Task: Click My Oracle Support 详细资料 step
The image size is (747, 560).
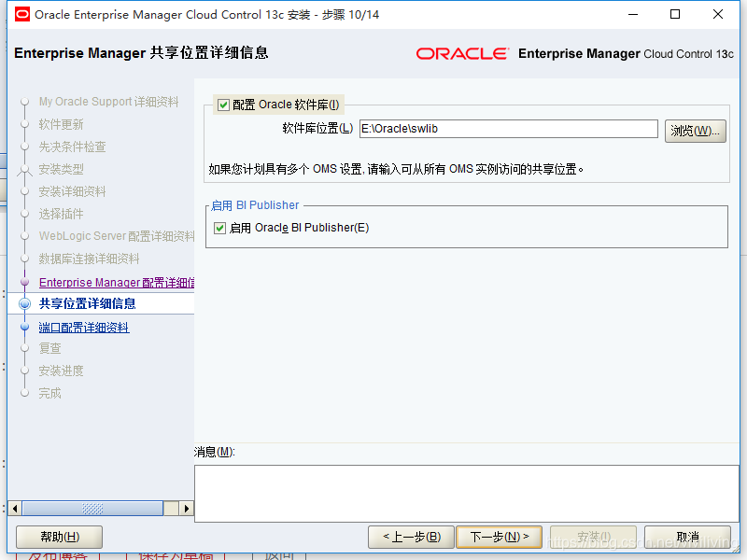Action: (108, 102)
